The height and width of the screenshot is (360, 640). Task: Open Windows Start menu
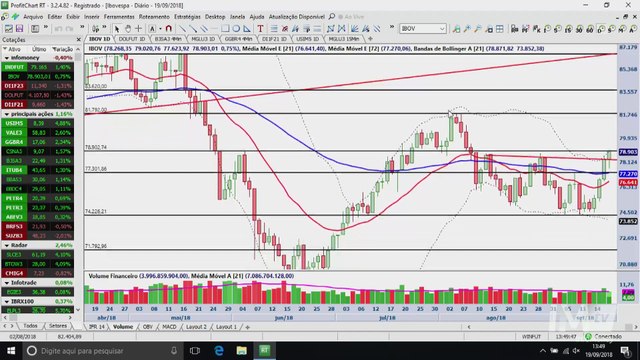click(x=11, y=351)
